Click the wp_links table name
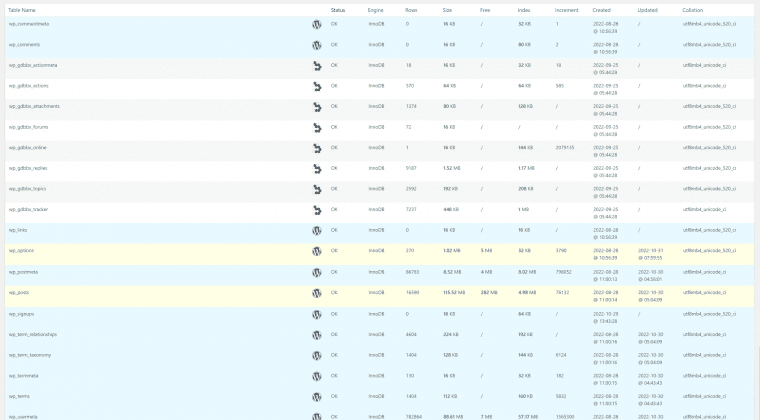 click(x=18, y=230)
